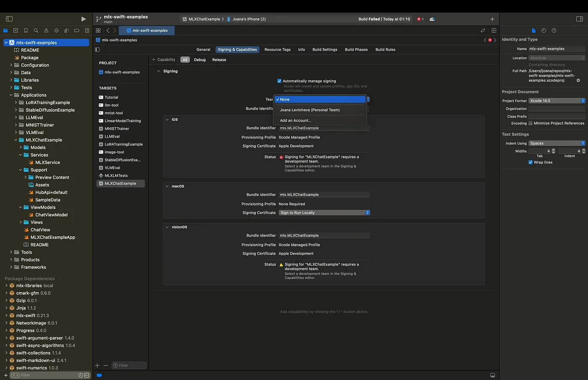Open the Breakpoint navigator
Image resolution: width=588 pixels, height=380 pixels.
click(76, 30)
